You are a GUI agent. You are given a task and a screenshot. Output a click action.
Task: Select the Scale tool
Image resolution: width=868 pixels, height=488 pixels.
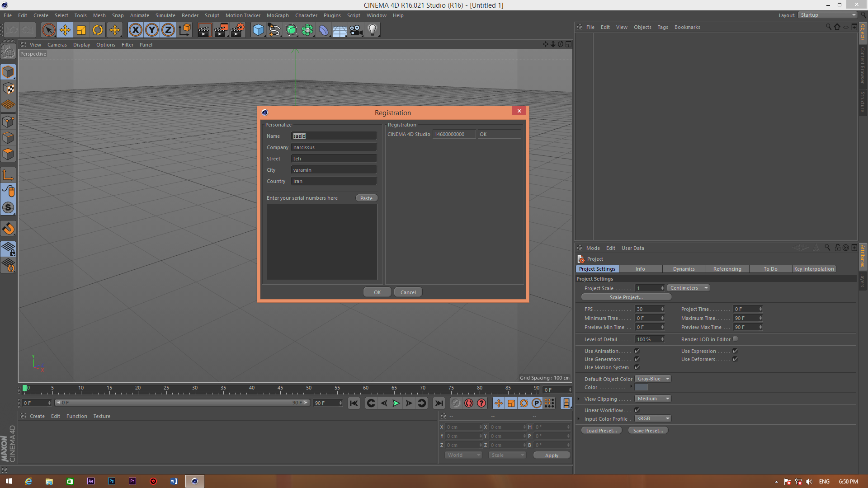(81, 30)
